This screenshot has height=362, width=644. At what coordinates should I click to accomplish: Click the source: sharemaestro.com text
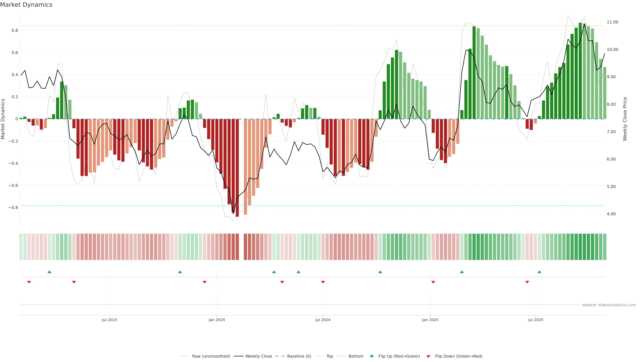609,305
